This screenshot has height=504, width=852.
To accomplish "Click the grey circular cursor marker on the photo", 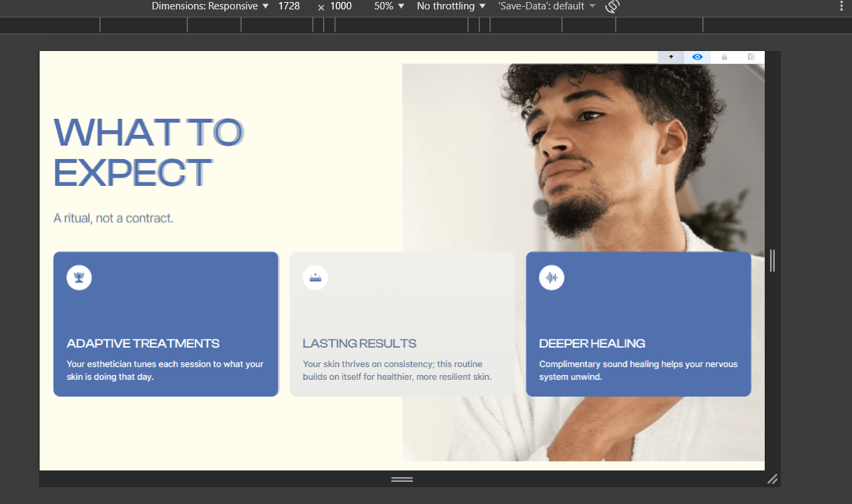I will pos(541,207).
